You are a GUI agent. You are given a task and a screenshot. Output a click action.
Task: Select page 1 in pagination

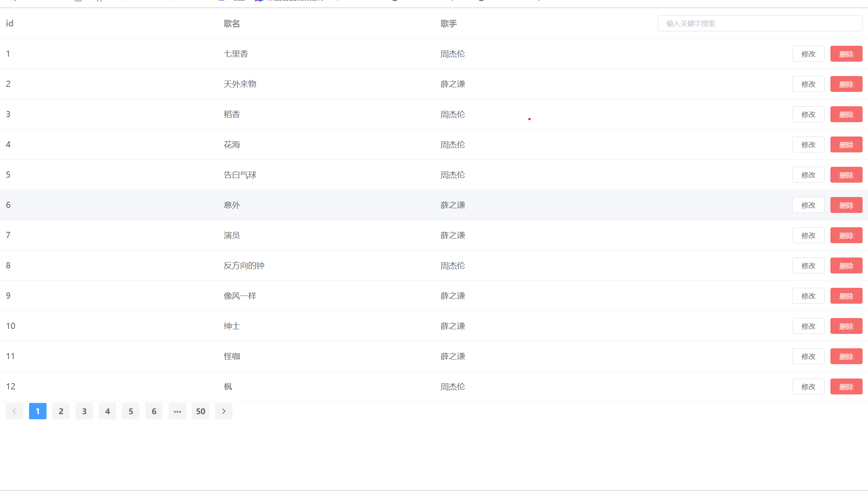(38, 411)
